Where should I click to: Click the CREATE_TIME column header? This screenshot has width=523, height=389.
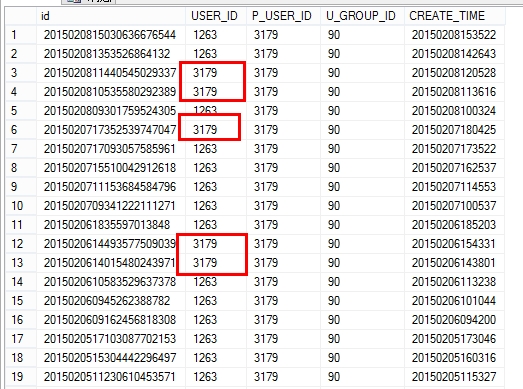[455, 16]
